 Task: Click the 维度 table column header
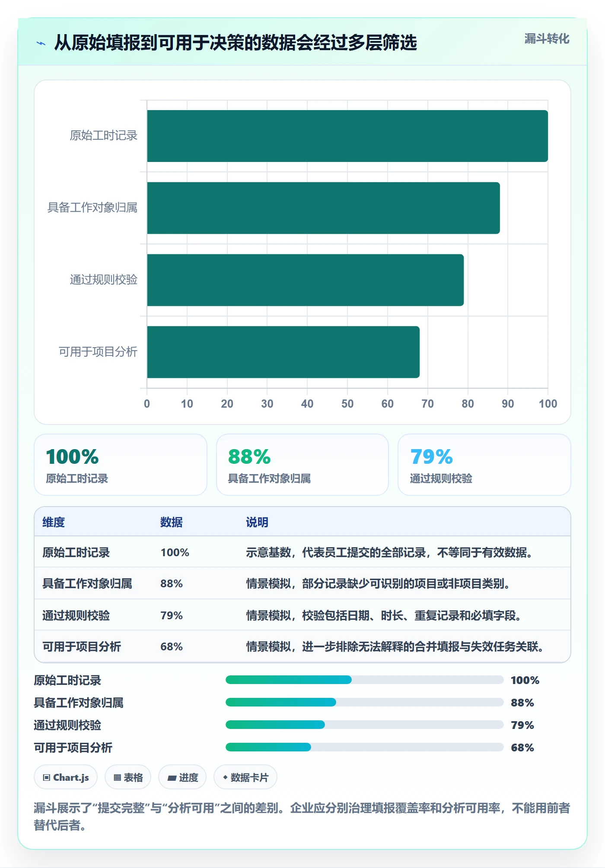pos(54,522)
